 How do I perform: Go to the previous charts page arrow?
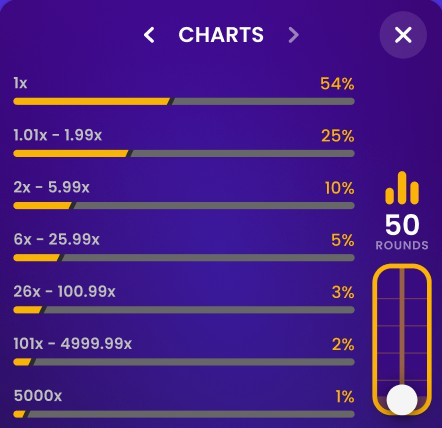pos(149,35)
